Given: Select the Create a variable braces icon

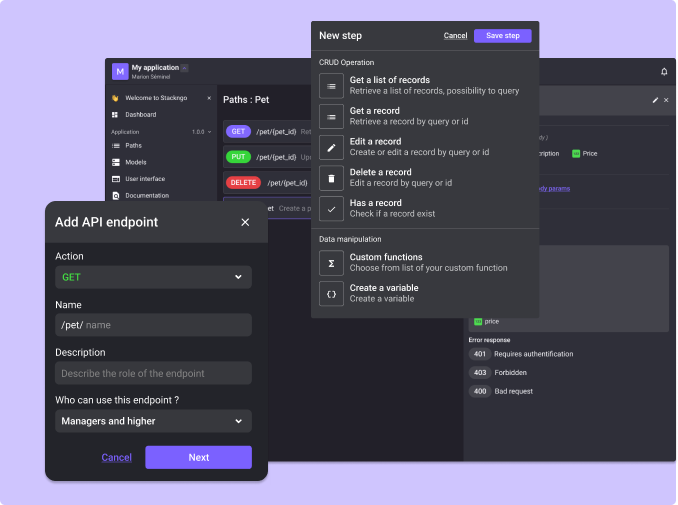Looking at the screenshot, I should coord(331,293).
